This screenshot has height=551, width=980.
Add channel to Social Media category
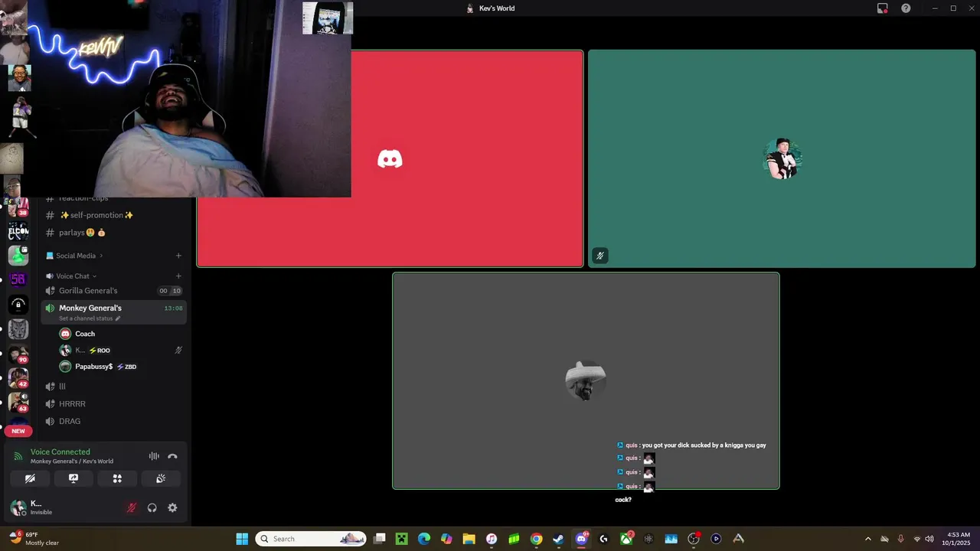pyautogui.click(x=178, y=256)
